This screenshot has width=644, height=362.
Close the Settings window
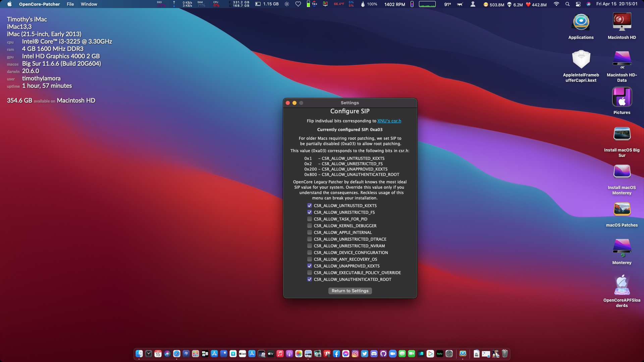[288, 103]
